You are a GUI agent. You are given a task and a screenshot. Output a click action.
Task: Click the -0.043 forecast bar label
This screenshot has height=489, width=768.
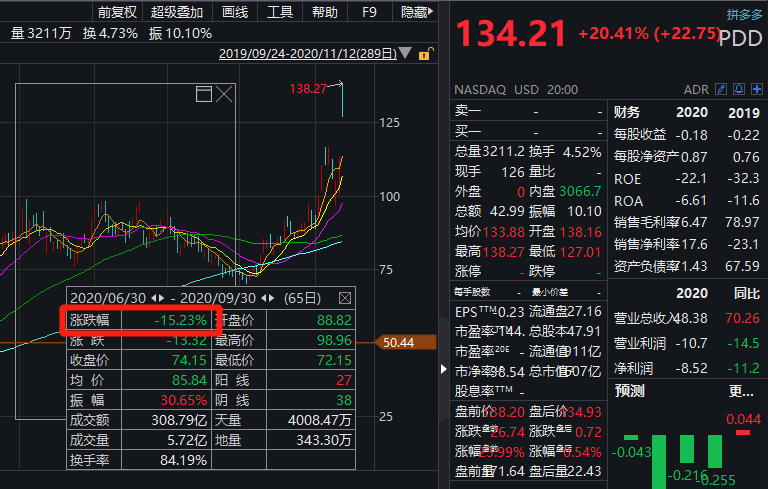pos(631,452)
